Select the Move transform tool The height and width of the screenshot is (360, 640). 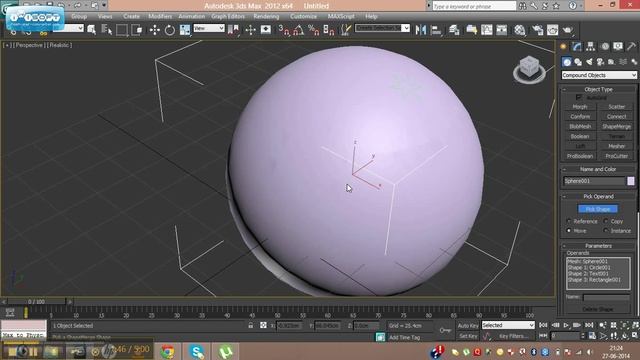pos(155,30)
